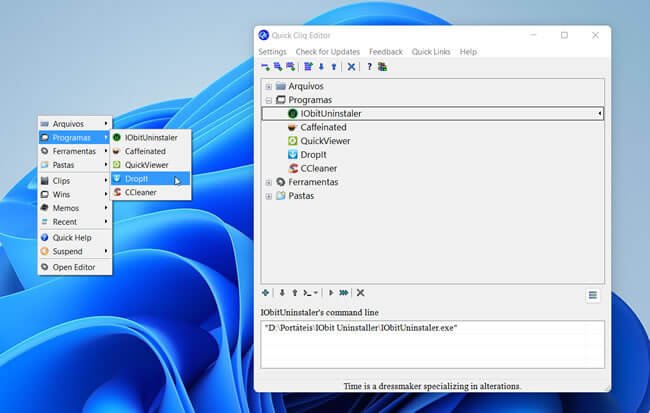The image size is (650, 413).
Task: Open Check for Updates menu
Action: [x=327, y=52]
